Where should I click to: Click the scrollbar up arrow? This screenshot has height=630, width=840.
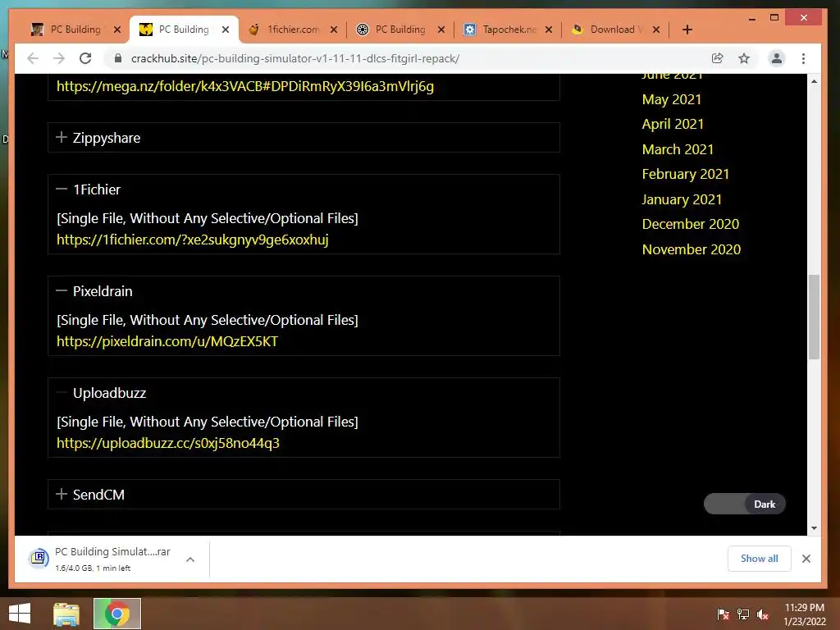[814, 81]
